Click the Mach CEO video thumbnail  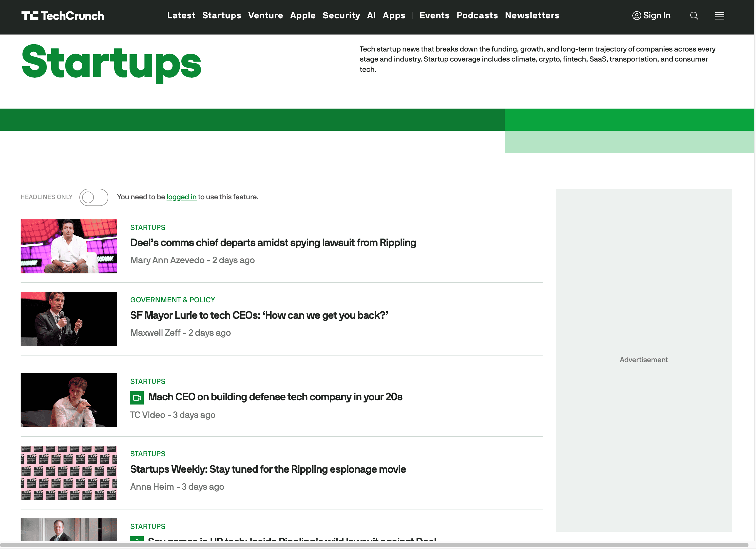pyautogui.click(x=69, y=400)
